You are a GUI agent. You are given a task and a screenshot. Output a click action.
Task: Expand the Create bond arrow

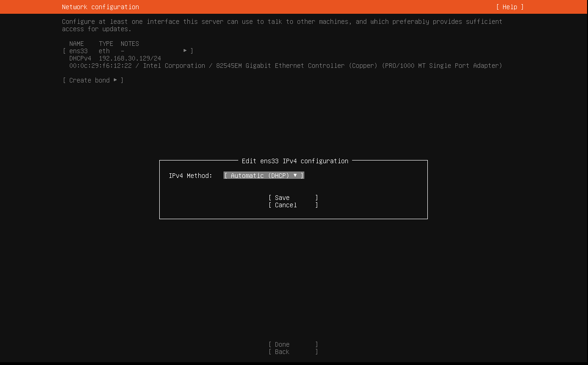pos(116,80)
